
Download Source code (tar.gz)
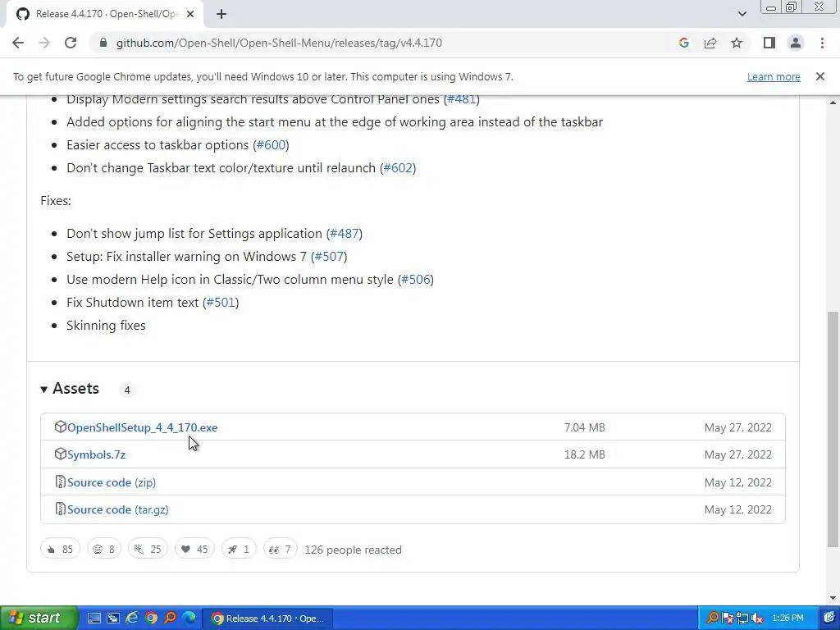click(x=118, y=510)
